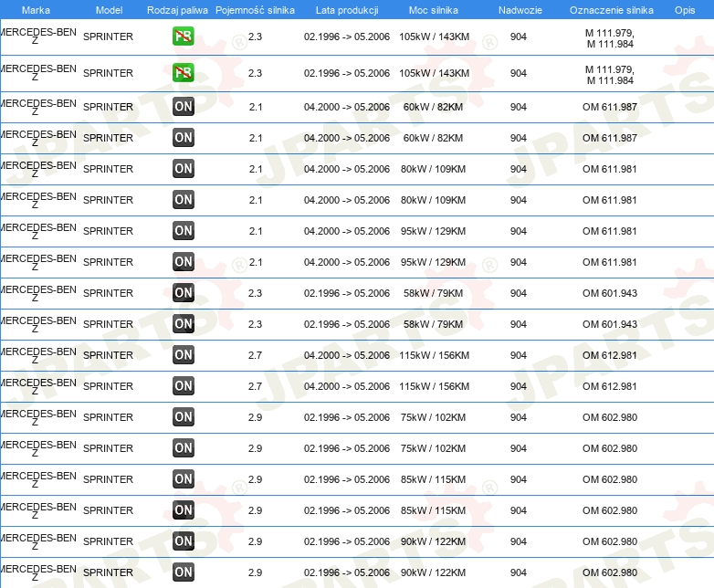Click ON diesel icon in first 58kW / 79KM row

click(184, 293)
